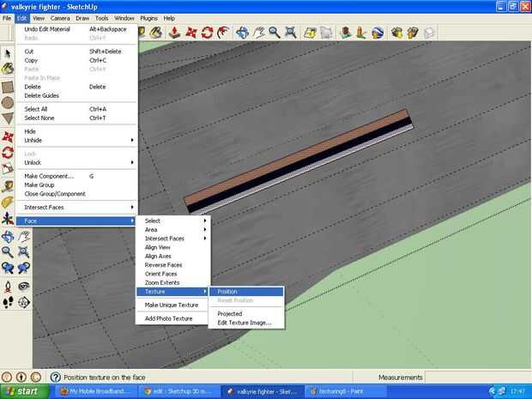Expand the Area submenu
The image size is (532, 399).
[173, 230]
